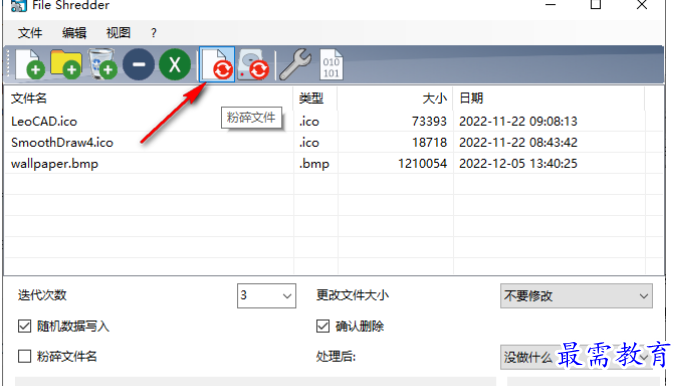
Task: Click the date 2022-11-22 09:08:13
Action: coord(518,121)
